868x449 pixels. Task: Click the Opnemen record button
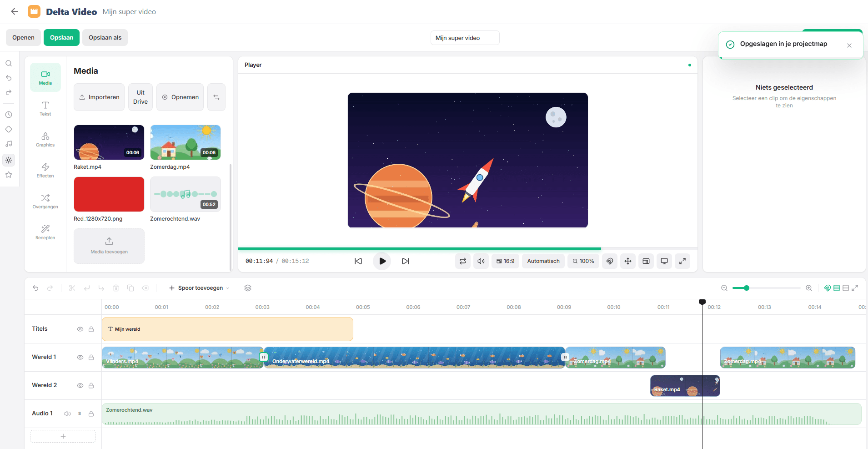(x=181, y=97)
